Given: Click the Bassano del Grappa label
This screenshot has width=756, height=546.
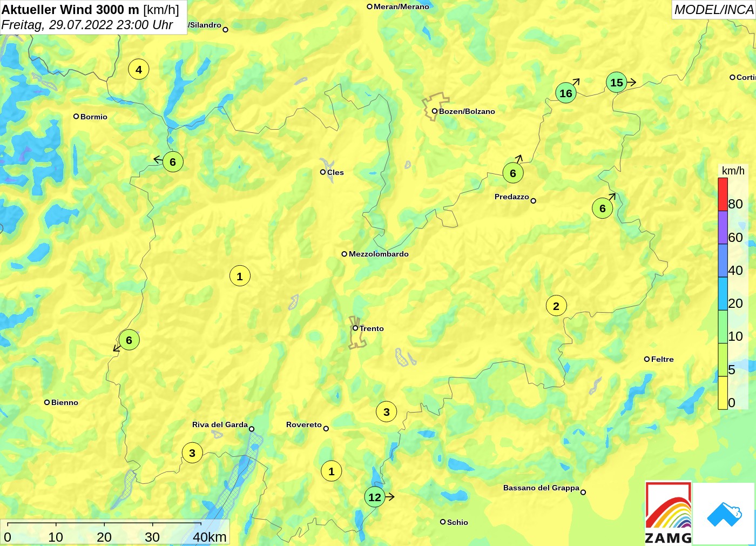Looking at the screenshot, I should pyautogui.click(x=541, y=488).
